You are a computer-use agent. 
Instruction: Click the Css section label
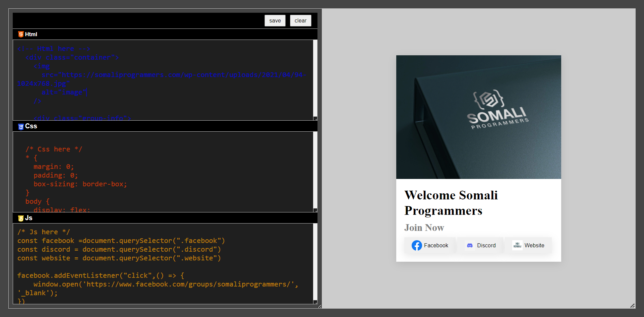pos(31,126)
